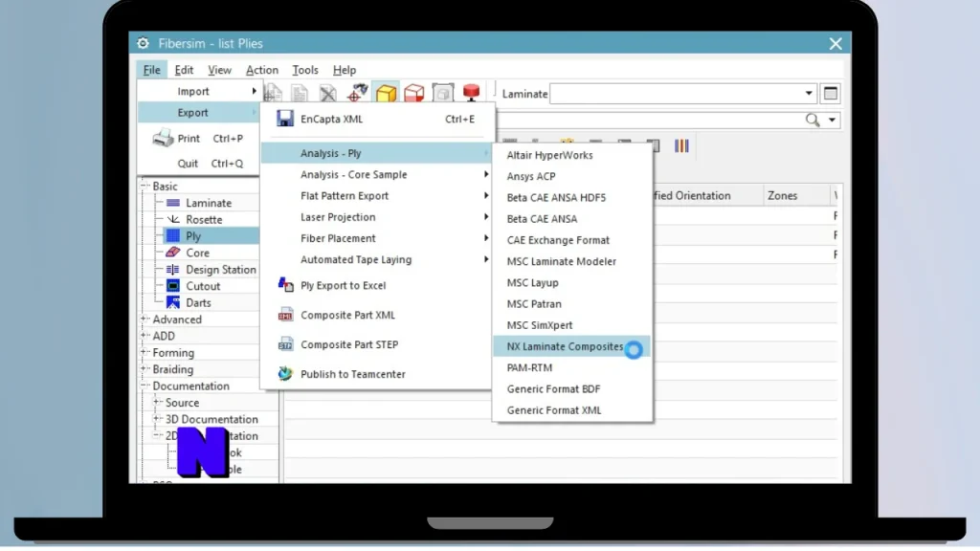This screenshot has width=980, height=551.
Task: Click the printer icon beside Print
Action: pyautogui.click(x=163, y=138)
